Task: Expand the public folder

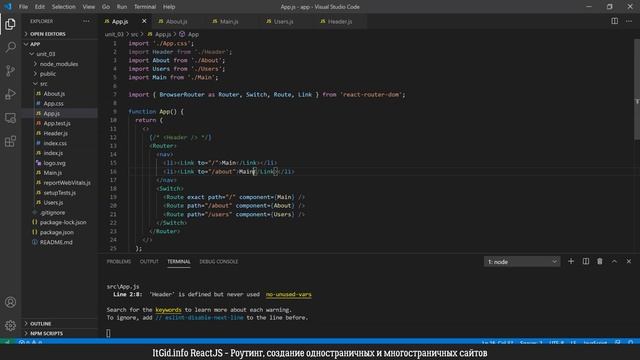Action: [47, 74]
